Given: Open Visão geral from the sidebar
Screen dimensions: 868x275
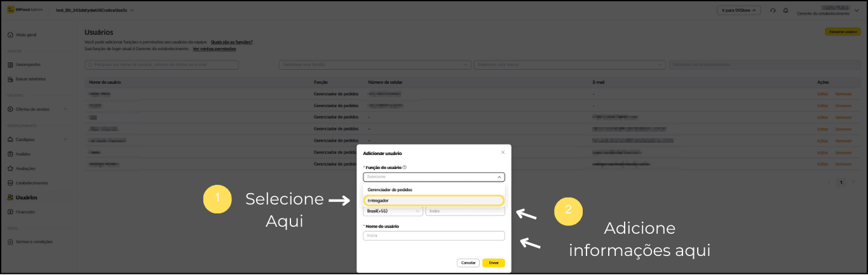Looking at the screenshot, I should [26, 34].
